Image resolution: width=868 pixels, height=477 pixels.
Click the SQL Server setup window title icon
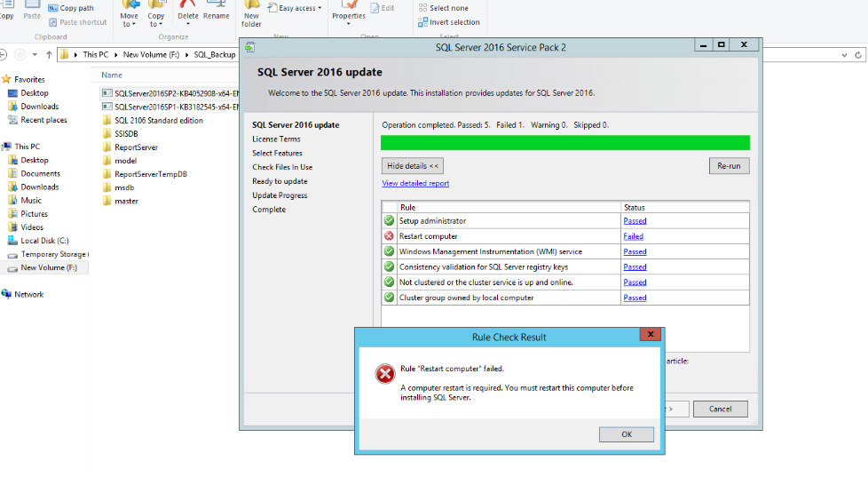point(250,47)
